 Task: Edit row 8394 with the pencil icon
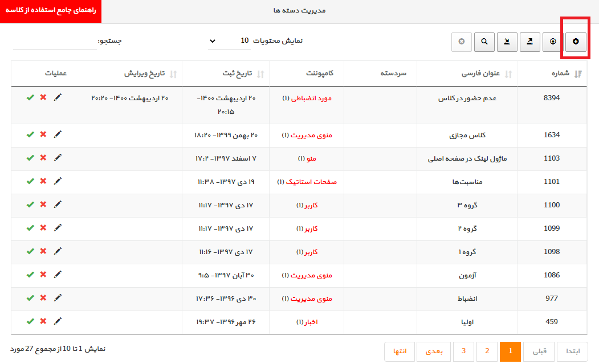pyautogui.click(x=58, y=97)
